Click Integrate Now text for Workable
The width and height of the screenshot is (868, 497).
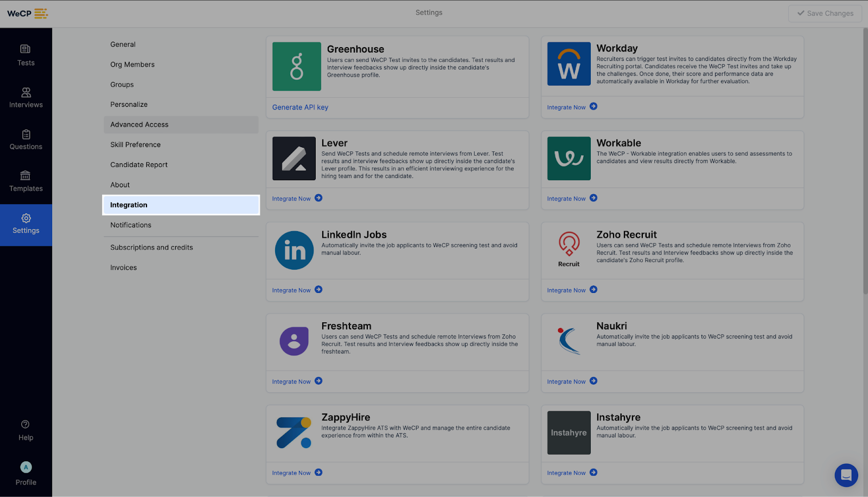[x=566, y=199]
